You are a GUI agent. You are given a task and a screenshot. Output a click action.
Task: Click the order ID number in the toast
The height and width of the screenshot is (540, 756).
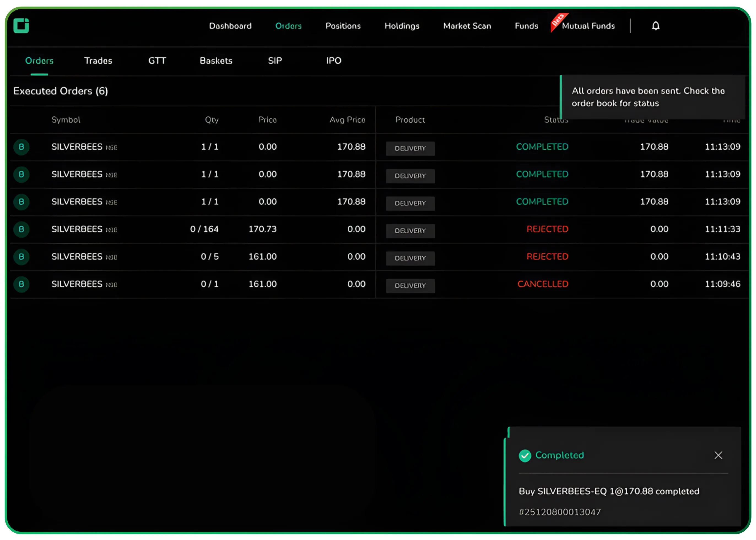tap(560, 512)
